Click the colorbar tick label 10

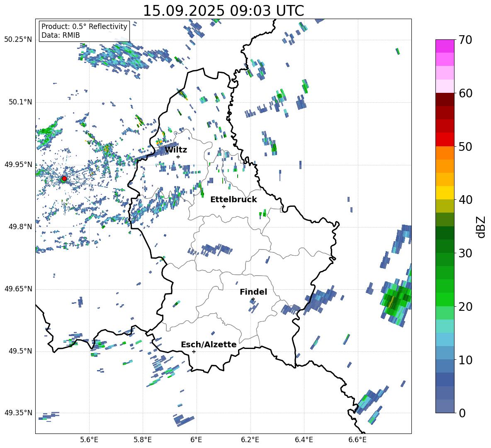pyautogui.click(x=465, y=360)
